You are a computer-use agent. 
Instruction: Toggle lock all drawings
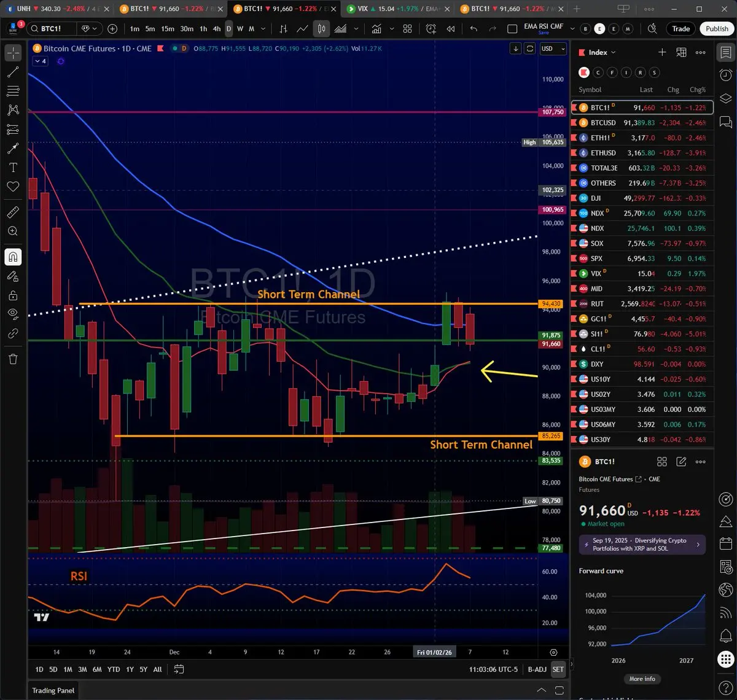pos(13,295)
